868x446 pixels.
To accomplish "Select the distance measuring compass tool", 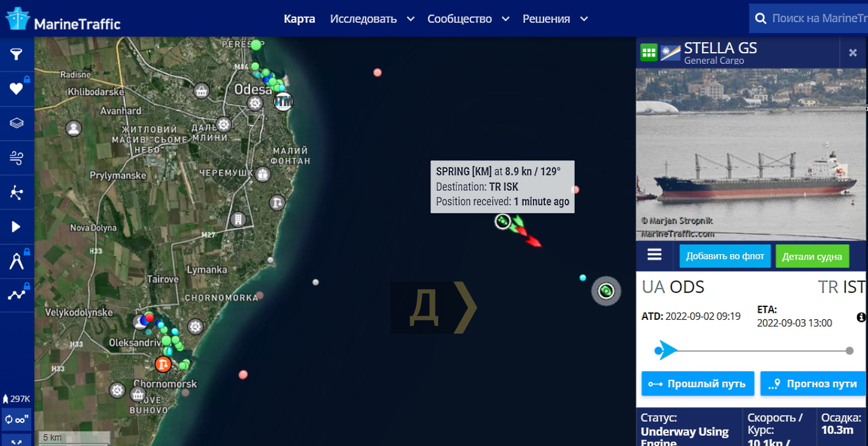I will pos(16,261).
